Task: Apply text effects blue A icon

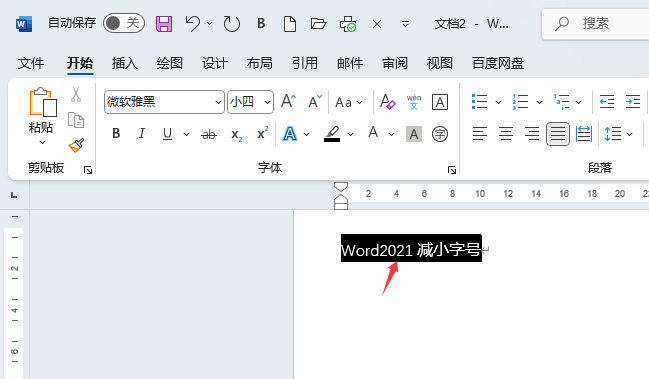Action: (290, 134)
